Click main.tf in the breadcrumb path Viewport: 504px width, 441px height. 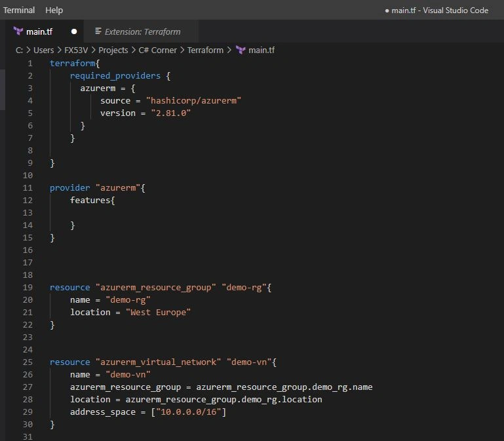coord(262,50)
